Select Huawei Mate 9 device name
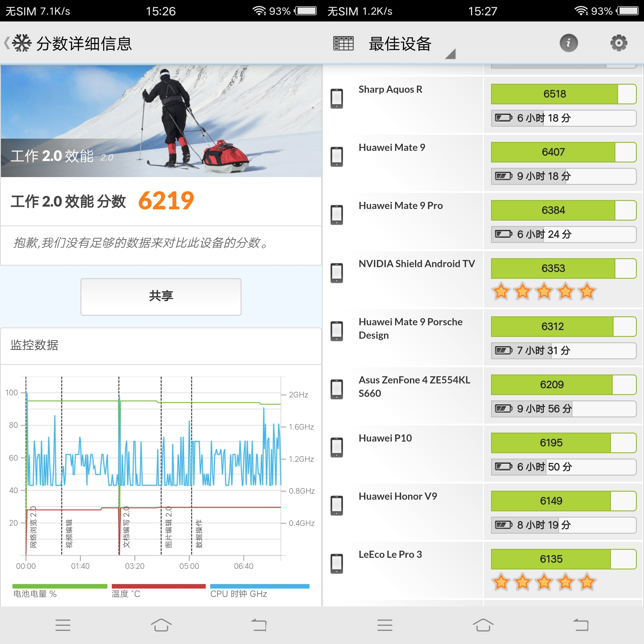Image resolution: width=644 pixels, height=644 pixels. (x=392, y=147)
